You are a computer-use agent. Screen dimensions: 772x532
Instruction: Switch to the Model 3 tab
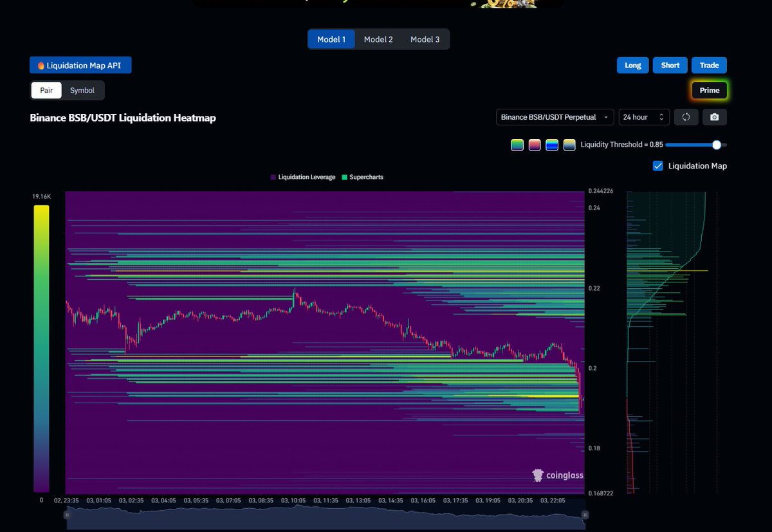pos(425,39)
